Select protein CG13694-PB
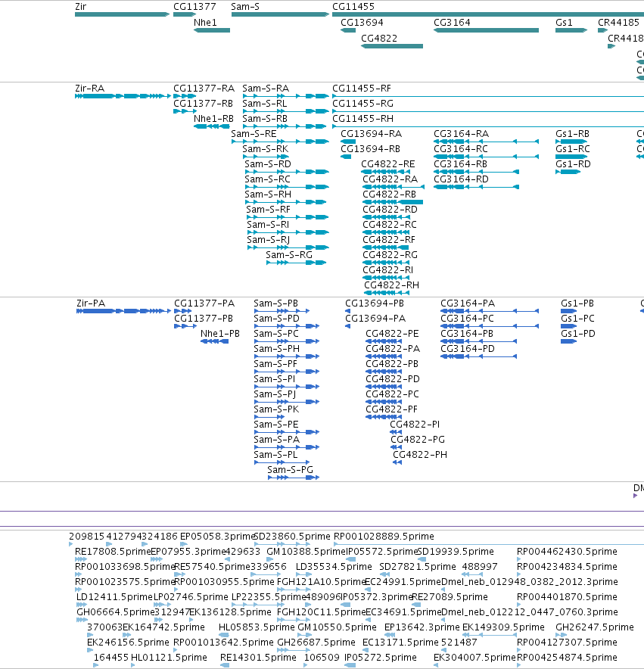The image size is (644, 669). (x=348, y=311)
